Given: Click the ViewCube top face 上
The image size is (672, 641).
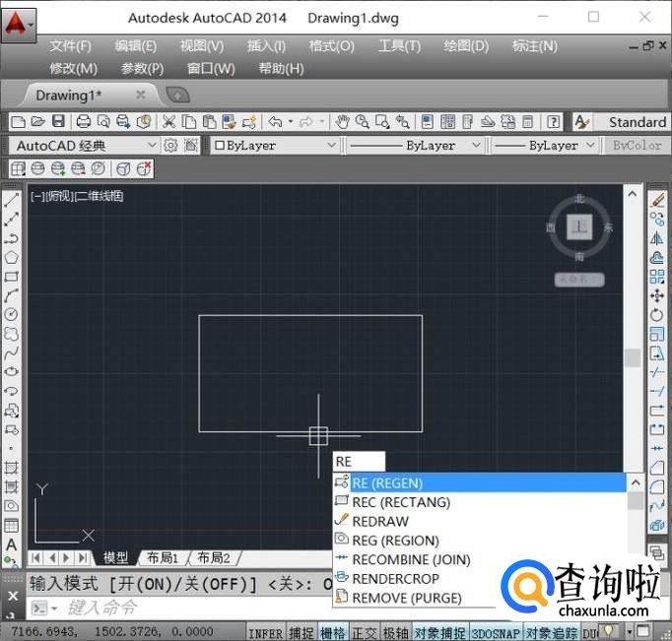Looking at the screenshot, I should (579, 227).
